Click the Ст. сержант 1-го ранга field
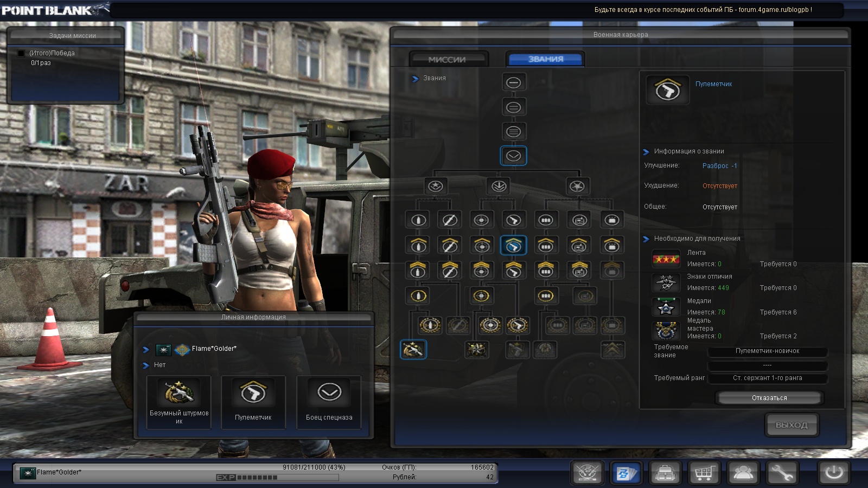The height and width of the screenshot is (488, 868). (768, 378)
